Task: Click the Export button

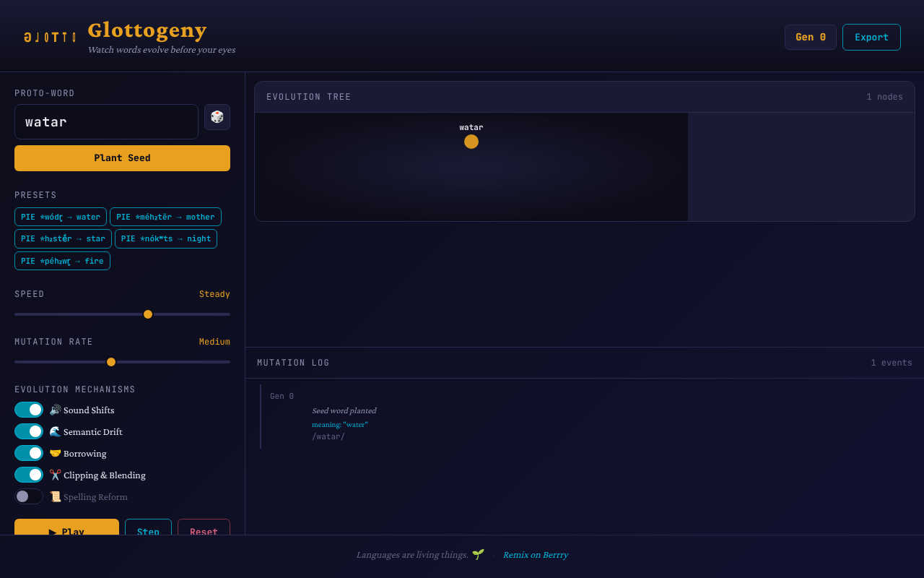Action: click(x=871, y=36)
